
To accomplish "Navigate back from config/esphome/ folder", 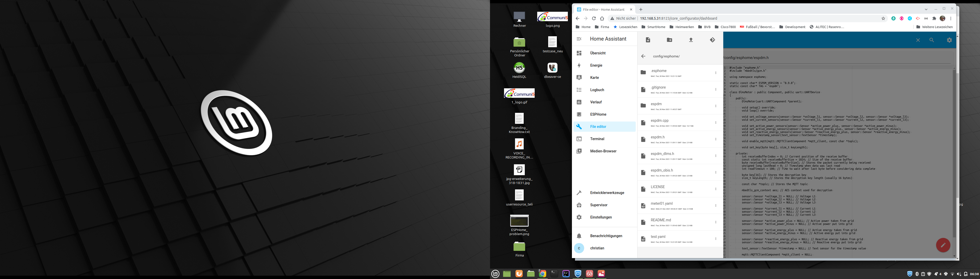I will [643, 56].
